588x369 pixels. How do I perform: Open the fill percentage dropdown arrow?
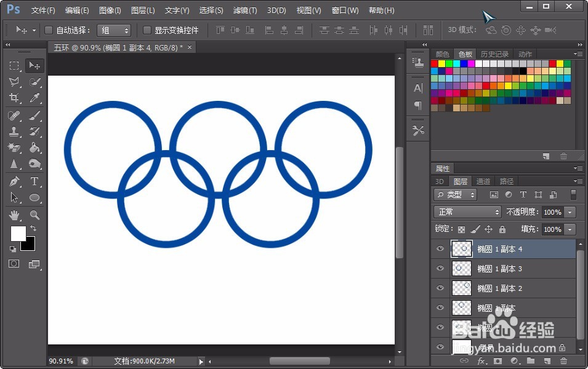pos(570,229)
